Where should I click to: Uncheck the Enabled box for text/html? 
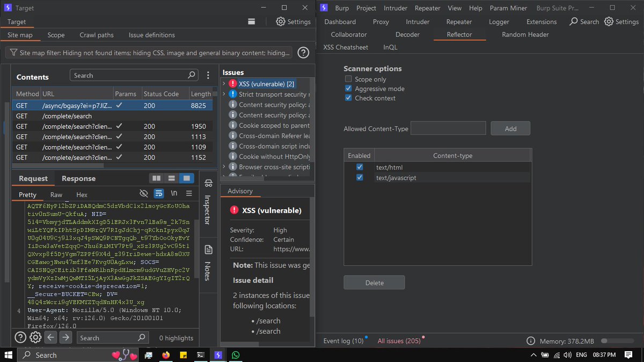coord(360,167)
